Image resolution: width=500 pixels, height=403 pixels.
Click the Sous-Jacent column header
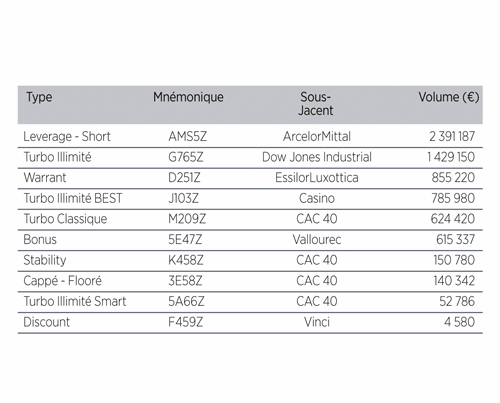(315, 104)
